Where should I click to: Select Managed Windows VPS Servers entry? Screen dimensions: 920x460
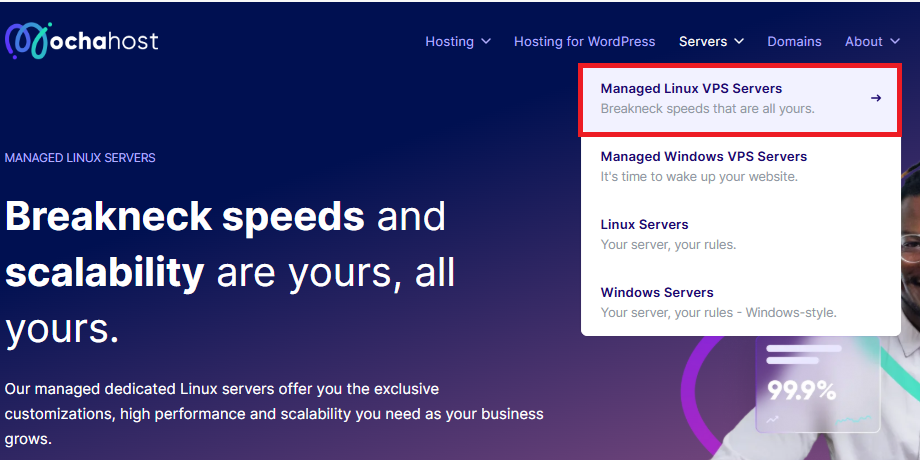point(740,167)
